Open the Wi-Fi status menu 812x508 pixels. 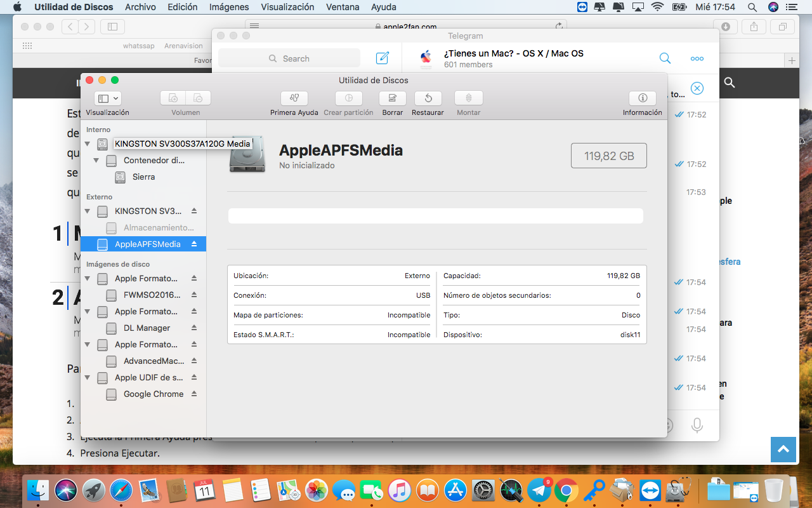[657, 7]
